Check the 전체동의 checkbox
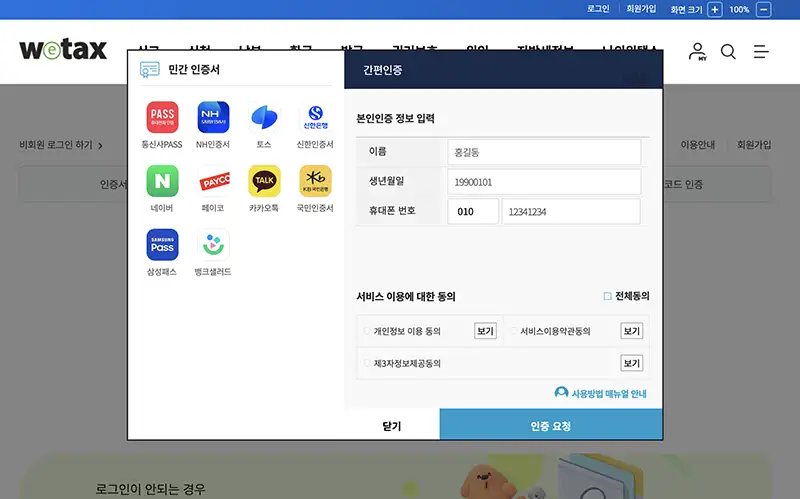Image resolution: width=800 pixels, height=499 pixels. [607, 296]
